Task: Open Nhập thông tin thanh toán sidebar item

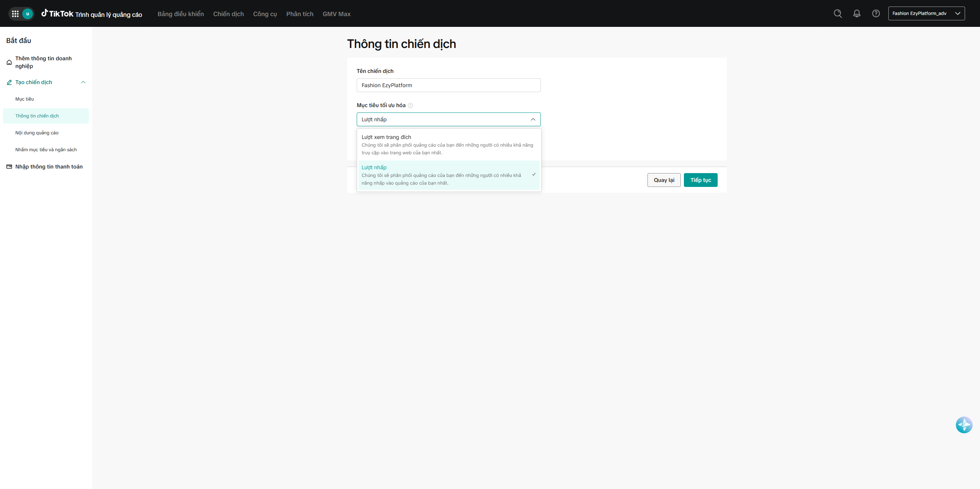Action: [x=46, y=167]
